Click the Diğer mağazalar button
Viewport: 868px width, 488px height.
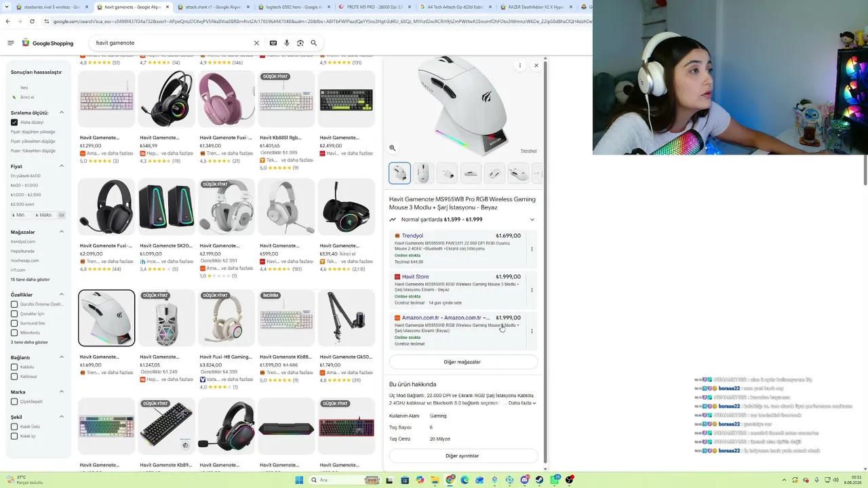pyautogui.click(x=463, y=362)
